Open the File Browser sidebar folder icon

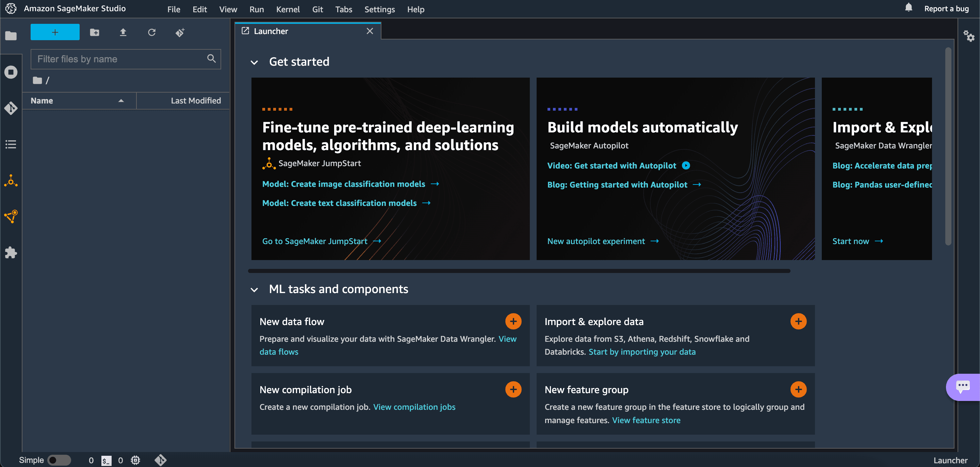[x=11, y=36]
